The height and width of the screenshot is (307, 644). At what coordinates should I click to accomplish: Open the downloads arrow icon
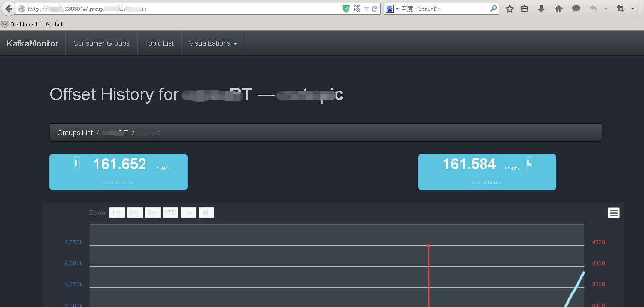[541, 9]
